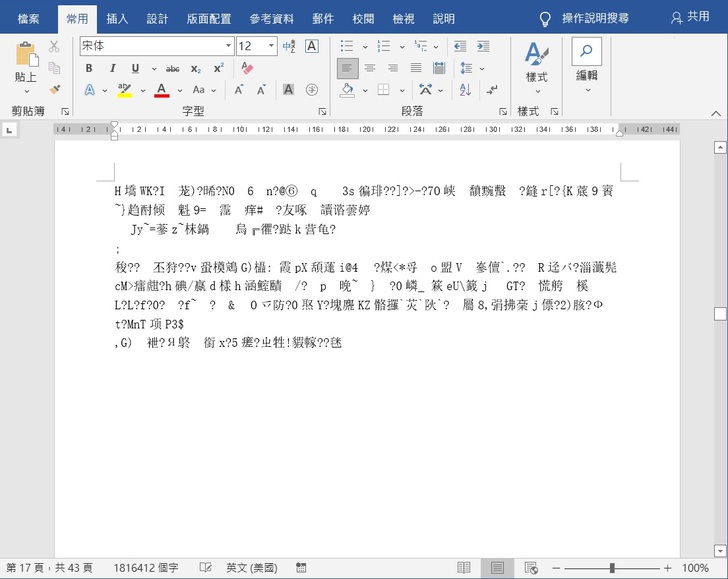The height and width of the screenshot is (579, 728).
Task: Switch to the 插入 ribbon tab
Action: (x=117, y=18)
